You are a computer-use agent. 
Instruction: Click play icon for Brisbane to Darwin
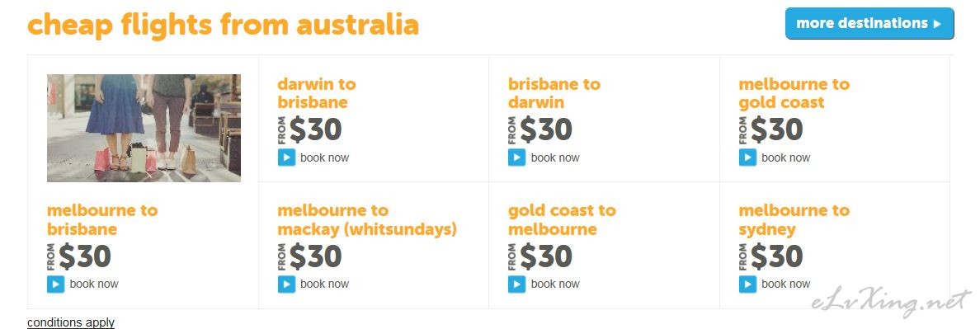tap(517, 157)
